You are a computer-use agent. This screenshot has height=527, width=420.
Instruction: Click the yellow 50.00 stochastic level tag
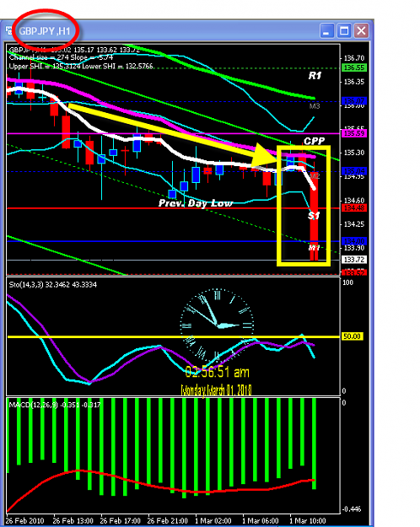(x=352, y=336)
